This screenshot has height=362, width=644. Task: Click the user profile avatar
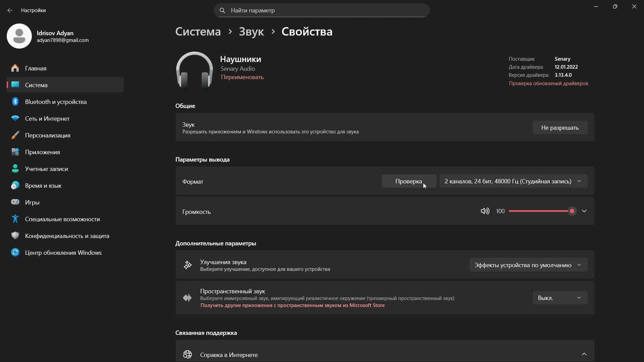[x=19, y=36]
